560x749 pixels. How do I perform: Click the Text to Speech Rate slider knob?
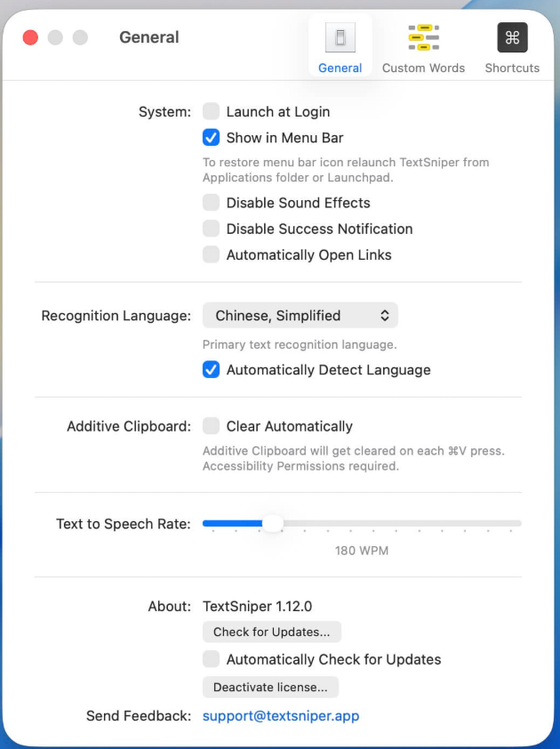click(x=272, y=524)
